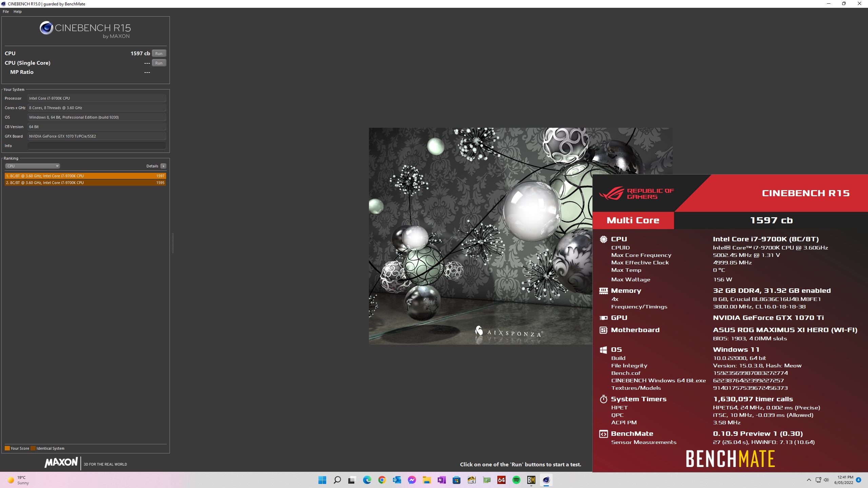Open the clock and date flyout
Viewport: 868px width, 488px height.
(x=844, y=480)
